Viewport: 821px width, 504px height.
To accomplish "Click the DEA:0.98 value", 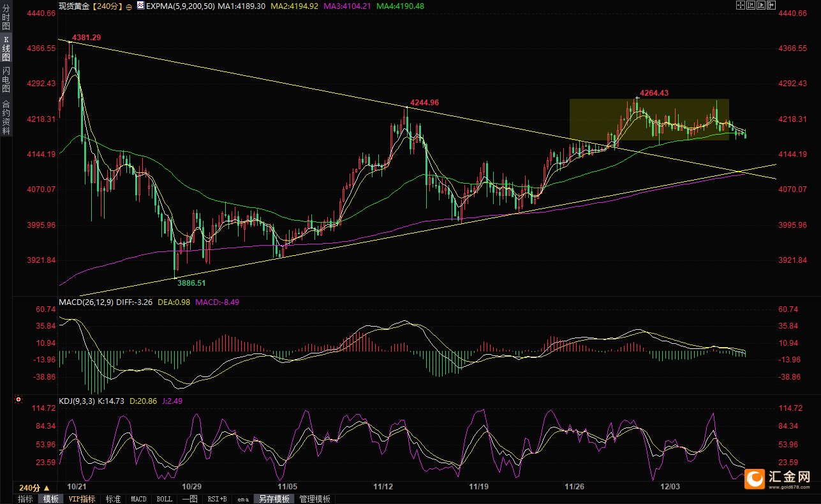I will [x=174, y=302].
